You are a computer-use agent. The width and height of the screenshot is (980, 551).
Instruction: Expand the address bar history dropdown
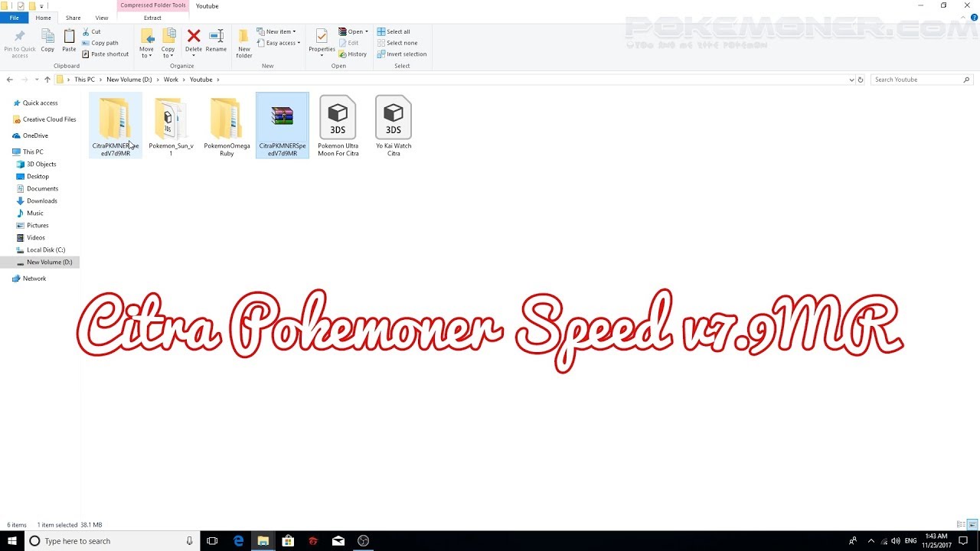[852, 80]
